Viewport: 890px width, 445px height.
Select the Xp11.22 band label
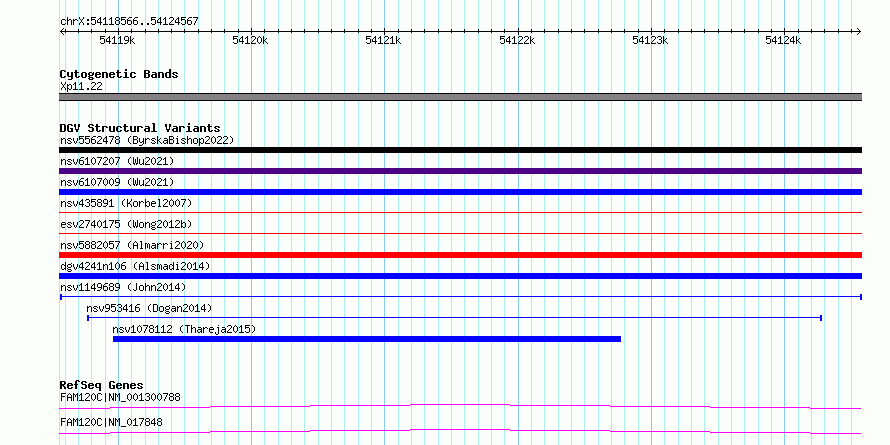[x=81, y=86]
